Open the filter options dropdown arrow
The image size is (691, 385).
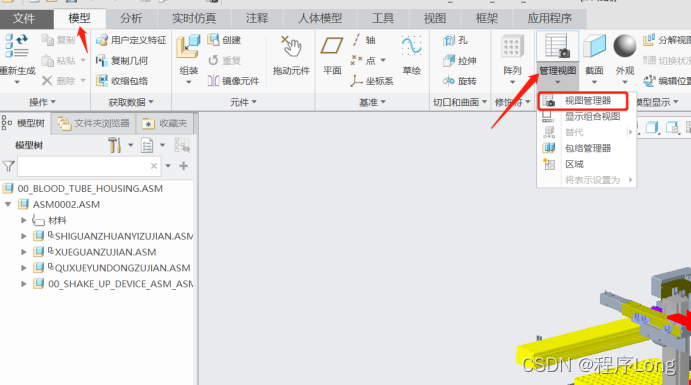tap(168, 166)
